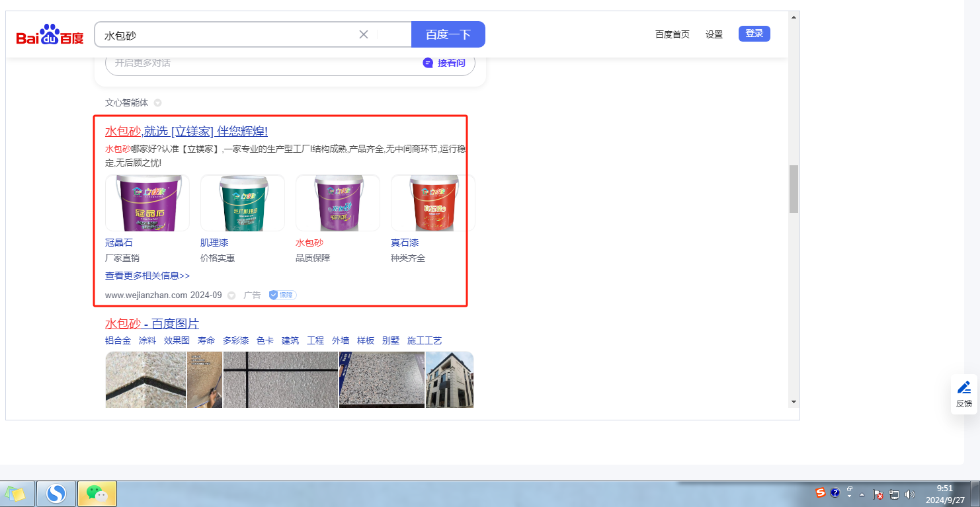Open the first stone-corner image result

[x=145, y=379]
